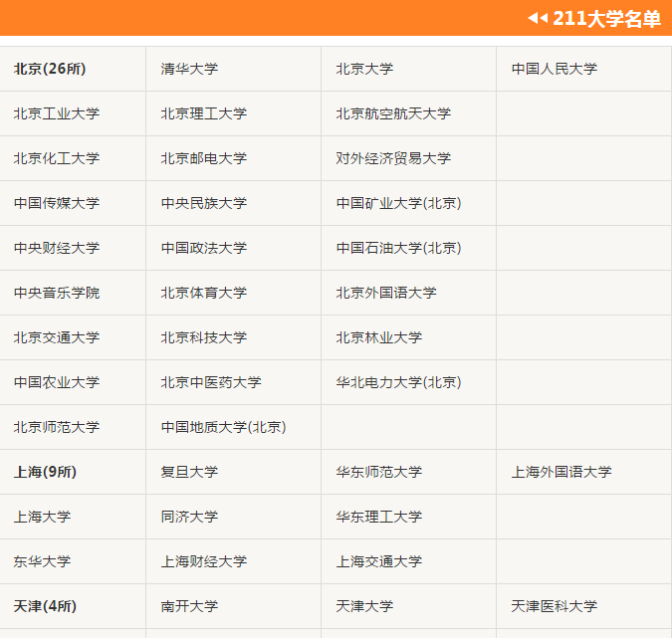Click 北京航空航天大学
This screenshot has width=672, height=638.
point(393,113)
